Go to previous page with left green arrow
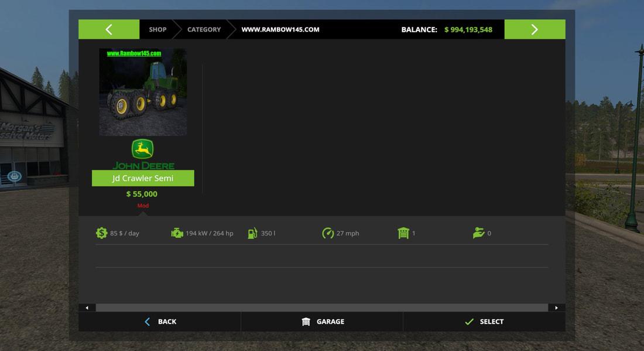 pyautogui.click(x=109, y=29)
